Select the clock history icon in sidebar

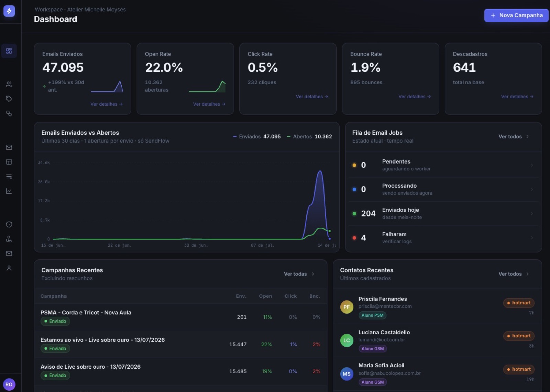click(9, 224)
